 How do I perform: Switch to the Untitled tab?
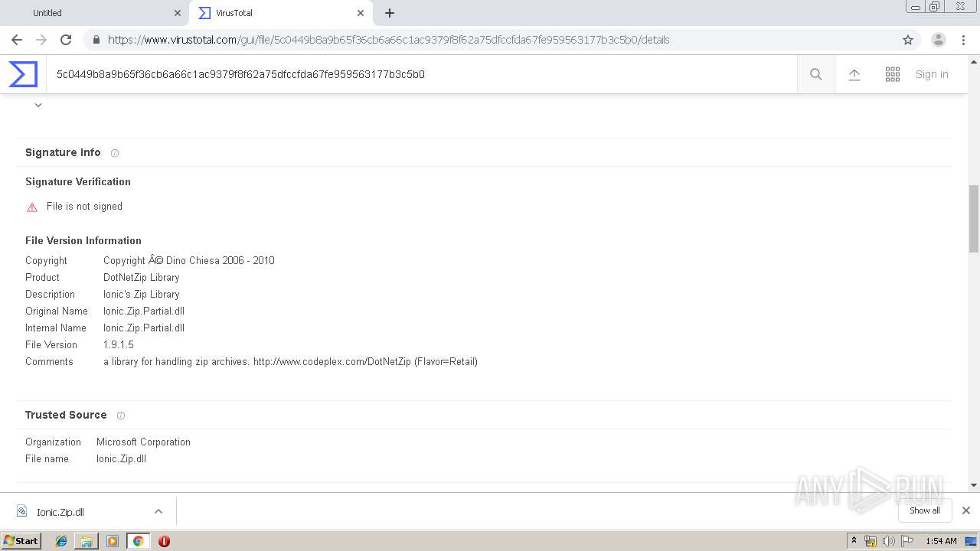[93, 13]
